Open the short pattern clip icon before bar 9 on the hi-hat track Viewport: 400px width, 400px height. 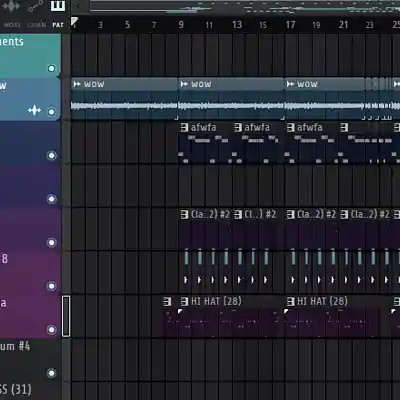[167, 302]
